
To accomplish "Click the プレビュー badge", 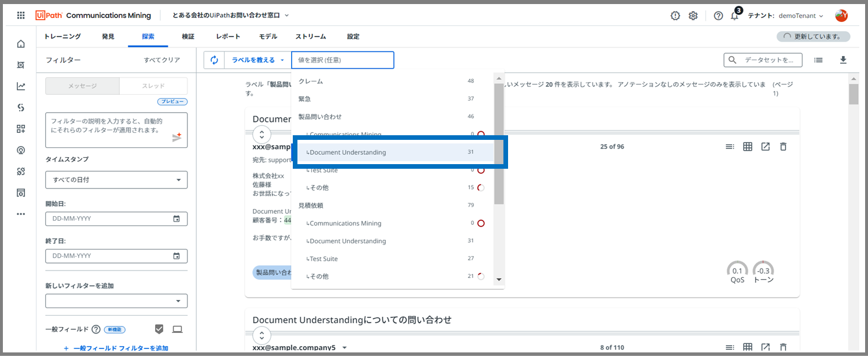I will click(x=172, y=102).
